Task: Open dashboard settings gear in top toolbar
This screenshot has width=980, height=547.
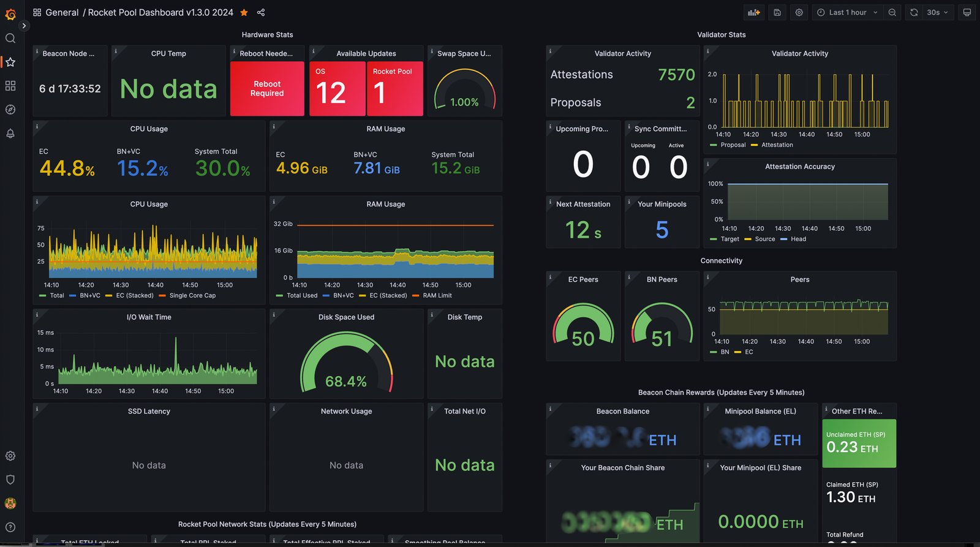Action: tap(799, 12)
